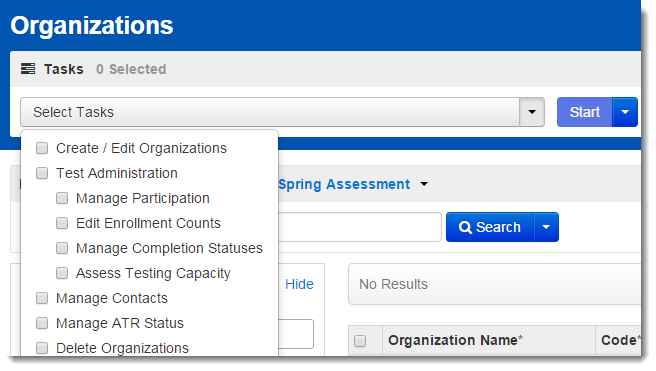Open the Spring Assessment dropdown caret
The image size is (656, 371).
pyautogui.click(x=424, y=184)
